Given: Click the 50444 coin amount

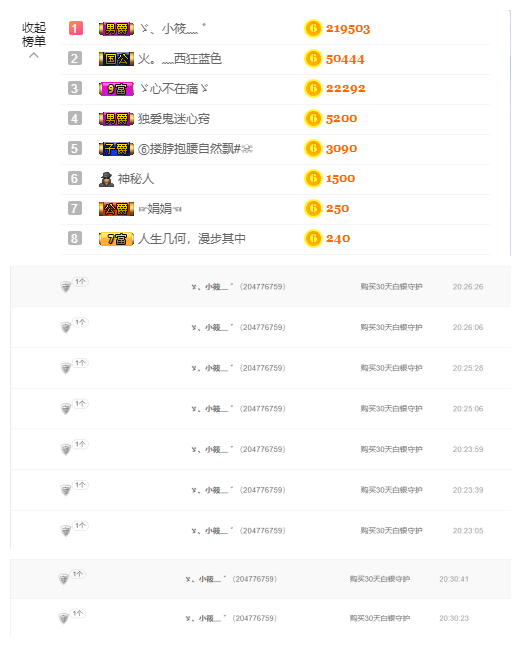Looking at the screenshot, I should click(345, 59).
